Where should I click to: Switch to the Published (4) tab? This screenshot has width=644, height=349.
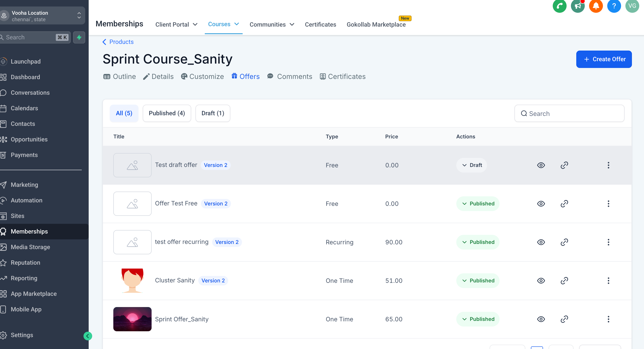(167, 113)
